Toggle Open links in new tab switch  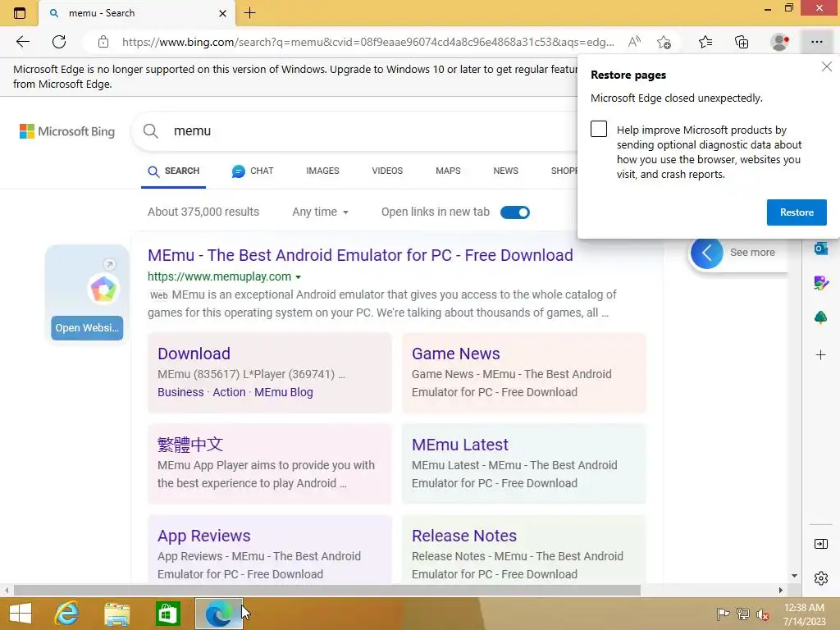(x=515, y=212)
